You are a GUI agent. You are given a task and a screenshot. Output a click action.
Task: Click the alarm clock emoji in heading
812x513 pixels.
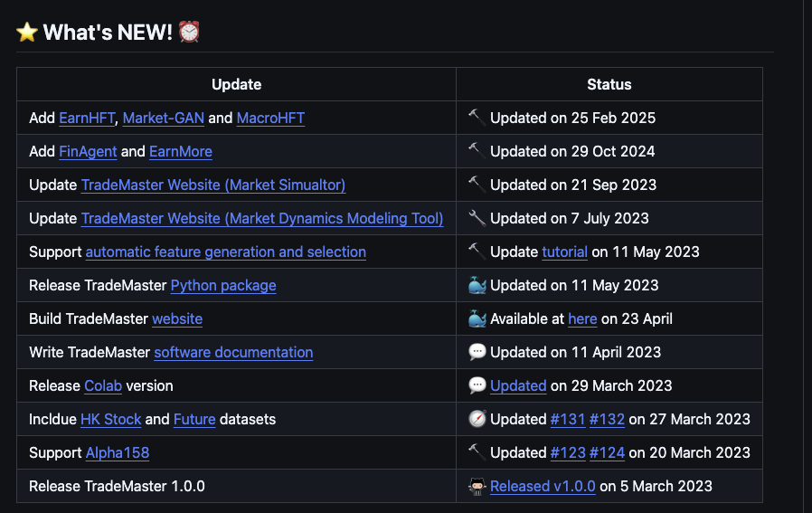[189, 33]
